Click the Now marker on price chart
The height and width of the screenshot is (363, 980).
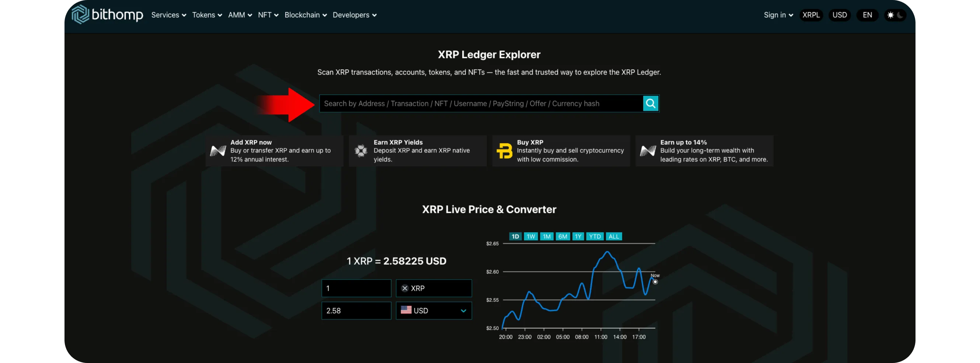[x=655, y=282]
